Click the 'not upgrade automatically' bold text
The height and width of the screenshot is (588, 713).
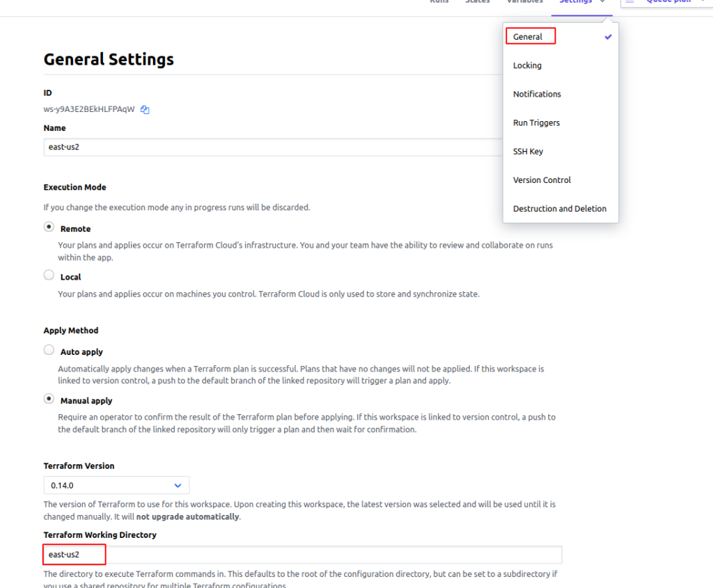tap(188, 516)
